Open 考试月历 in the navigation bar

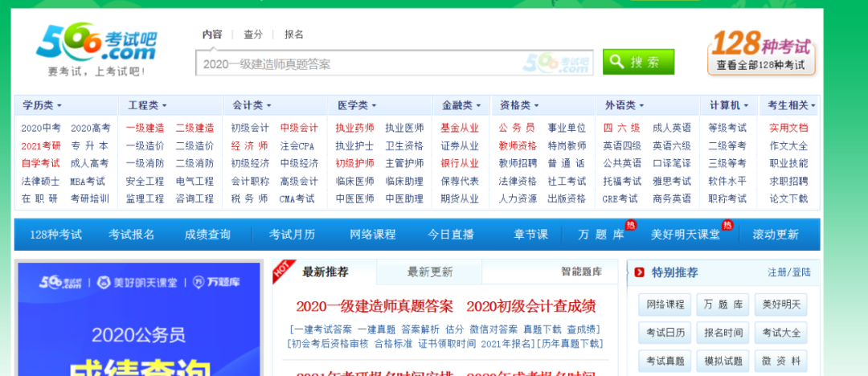[x=292, y=235]
